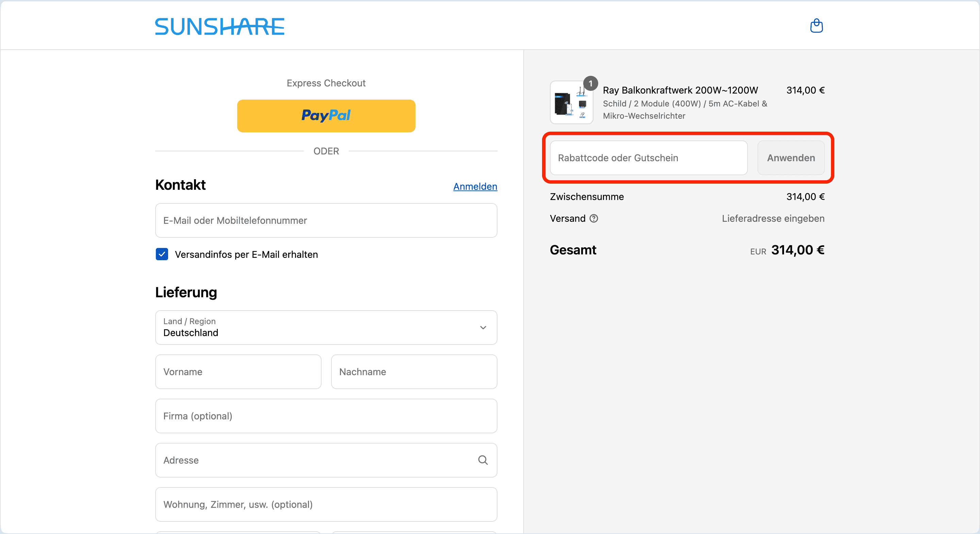
Task: Select the Wohnung, Zimmer, usw. field
Action: pos(326,504)
